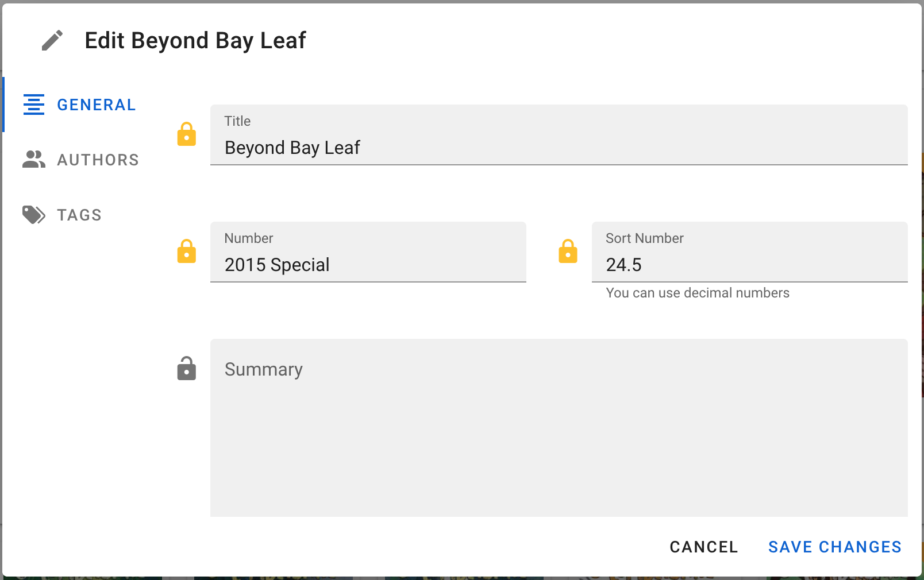Click the pencil edit icon in header
Screen dimensions: 924x580
[52, 41]
